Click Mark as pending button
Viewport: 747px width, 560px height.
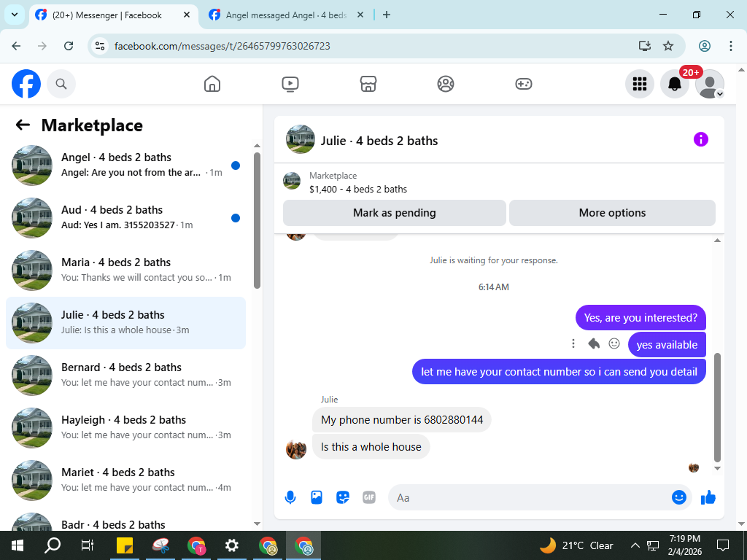pos(395,213)
